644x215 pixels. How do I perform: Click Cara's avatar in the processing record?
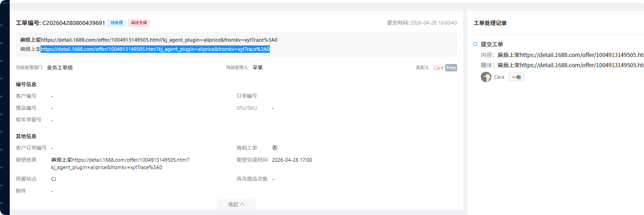[x=486, y=77]
